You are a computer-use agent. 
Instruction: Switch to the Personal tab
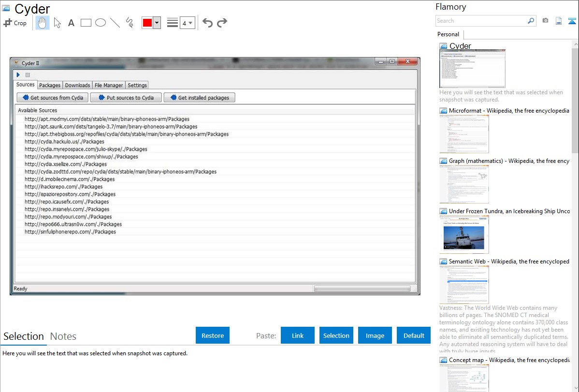coord(449,34)
